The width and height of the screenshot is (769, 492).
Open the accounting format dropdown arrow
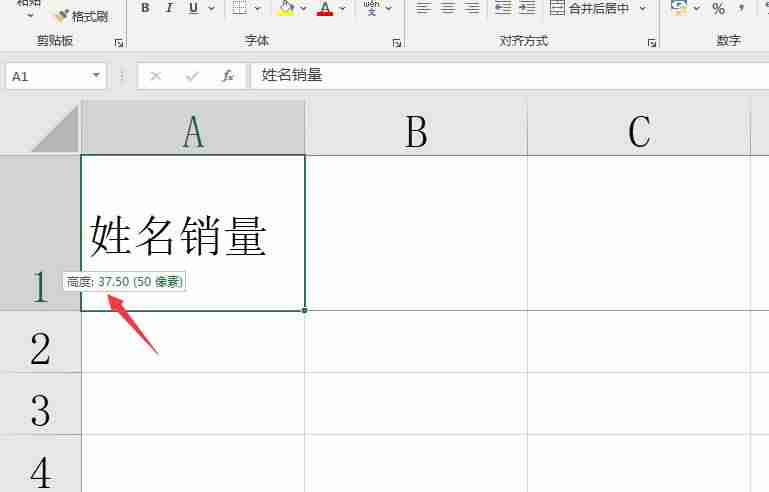point(696,8)
